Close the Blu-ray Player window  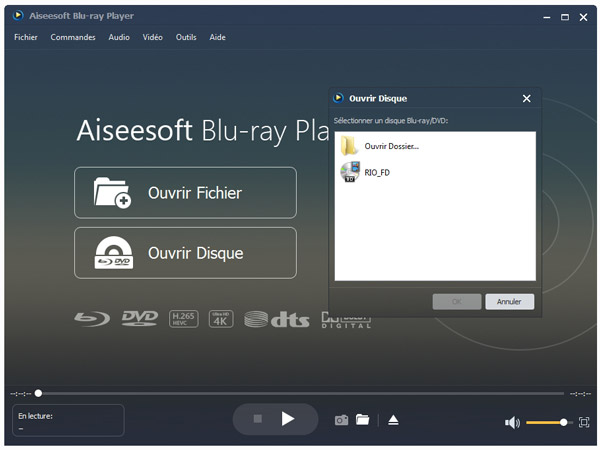click(x=583, y=17)
